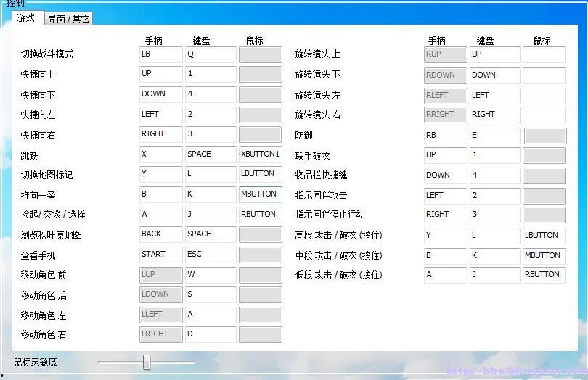Select mouse field MBUTTON for 推向一旁
Screen dimensions: 588x380
pyautogui.click(x=261, y=194)
